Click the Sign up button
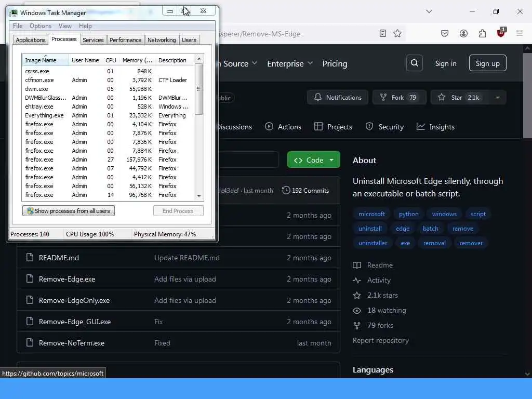This screenshot has width=532, height=399. [x=487, y=63]
